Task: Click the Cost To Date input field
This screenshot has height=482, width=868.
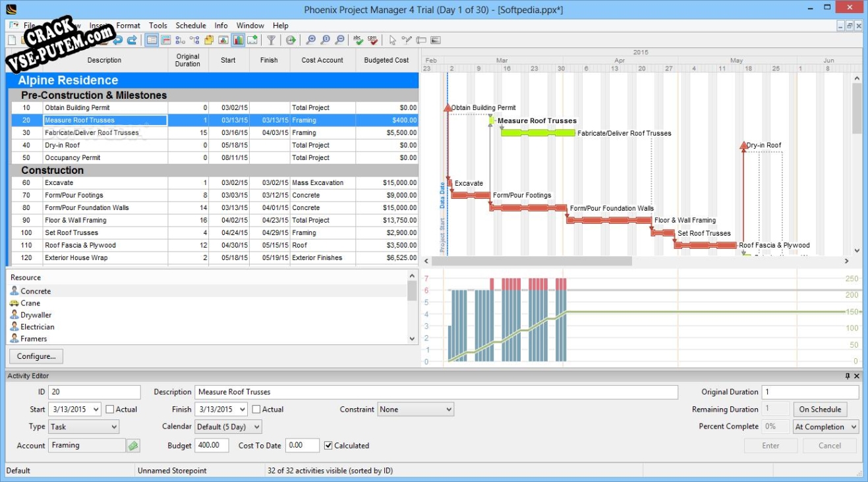Action: pyautogui.click(x=303, y=446)
